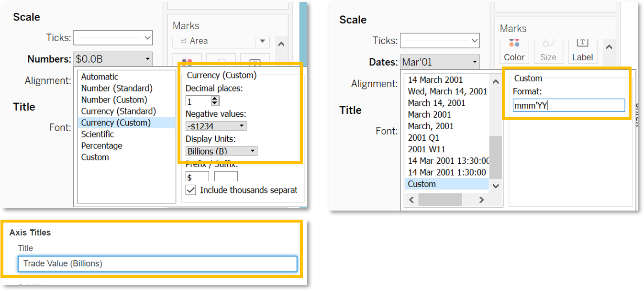Choose Number (Custom) format option
The height and width of the screenshot is (291, 644).
click(x=114, y=100)
